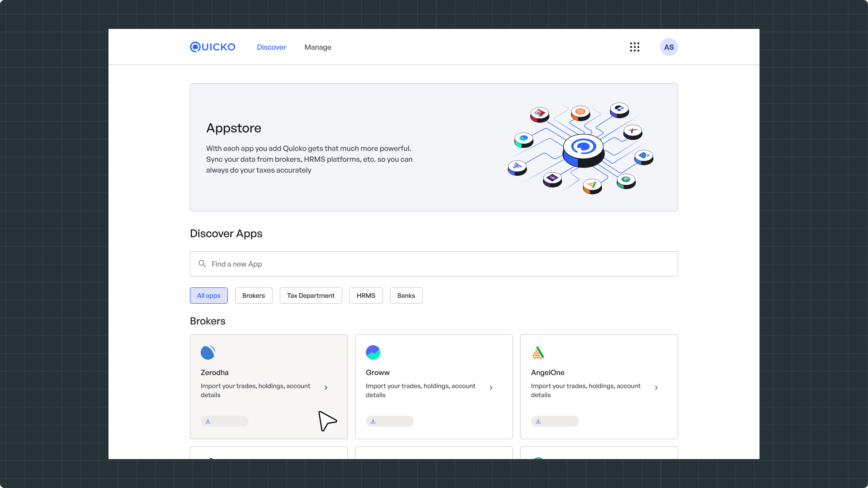Filter apps by Banks
Screen dimensions: 868x488
[x=406, y=296]
